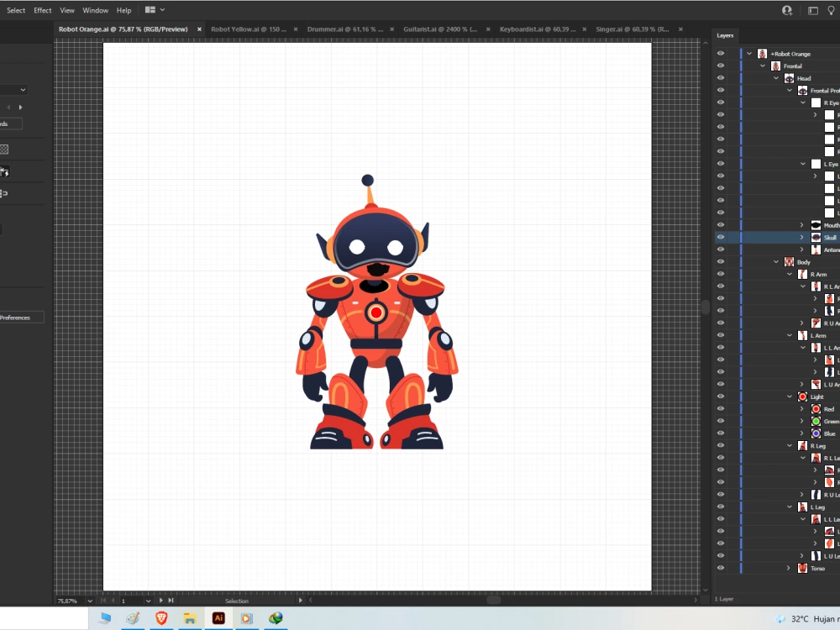This screenshot has width=840, height=630.
Task: Collapse the Light layer group
Action: click(790, 396)
